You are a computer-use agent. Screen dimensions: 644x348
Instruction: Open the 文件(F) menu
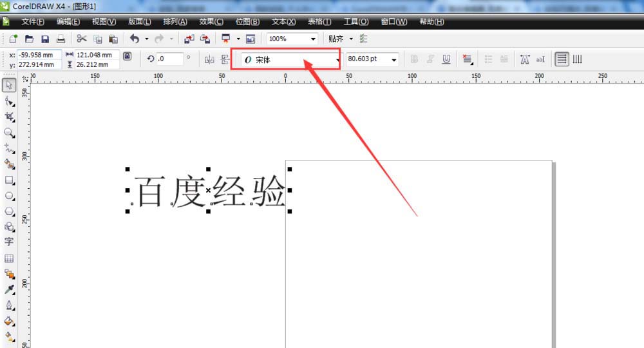click(x=33, y=22)
